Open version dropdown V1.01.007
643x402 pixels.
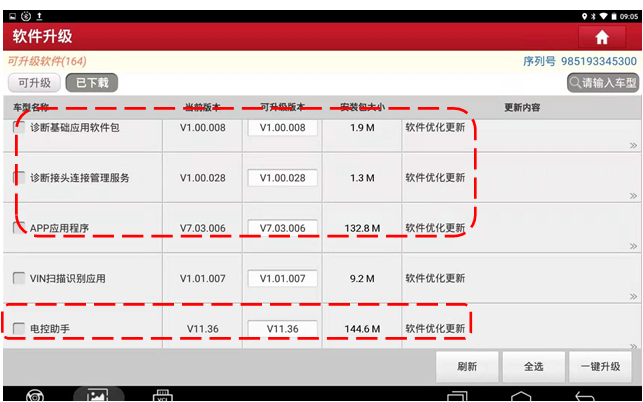point(283,279)
